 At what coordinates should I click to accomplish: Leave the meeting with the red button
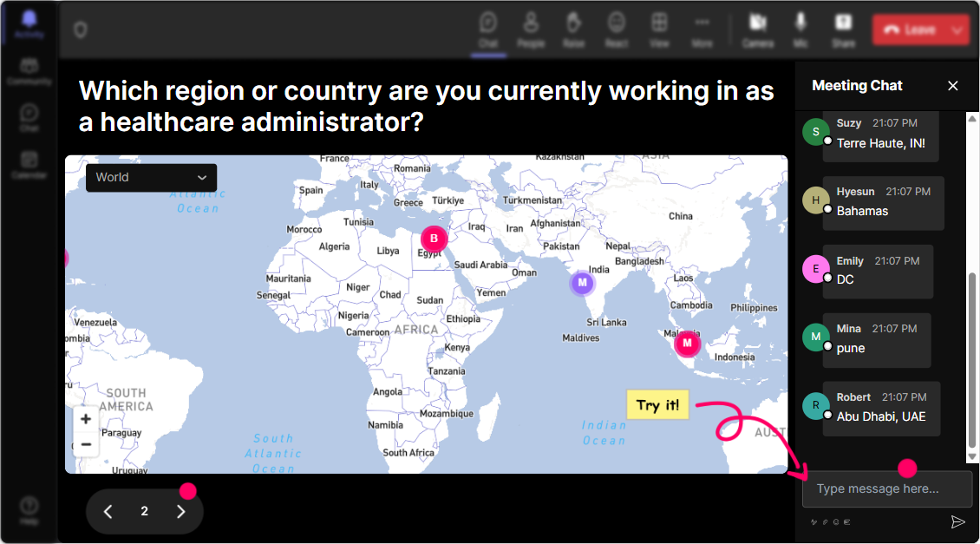coord(910,29)
